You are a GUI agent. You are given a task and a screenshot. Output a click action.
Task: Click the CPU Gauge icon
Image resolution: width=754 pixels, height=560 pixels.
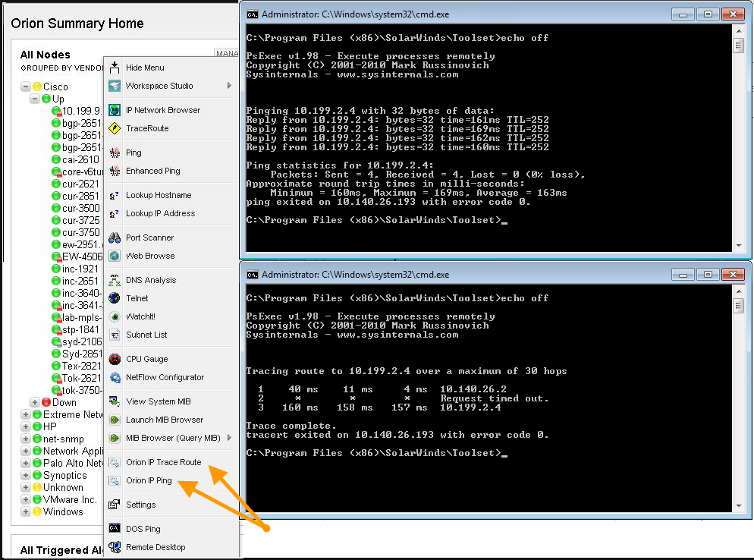click(115, 359)
